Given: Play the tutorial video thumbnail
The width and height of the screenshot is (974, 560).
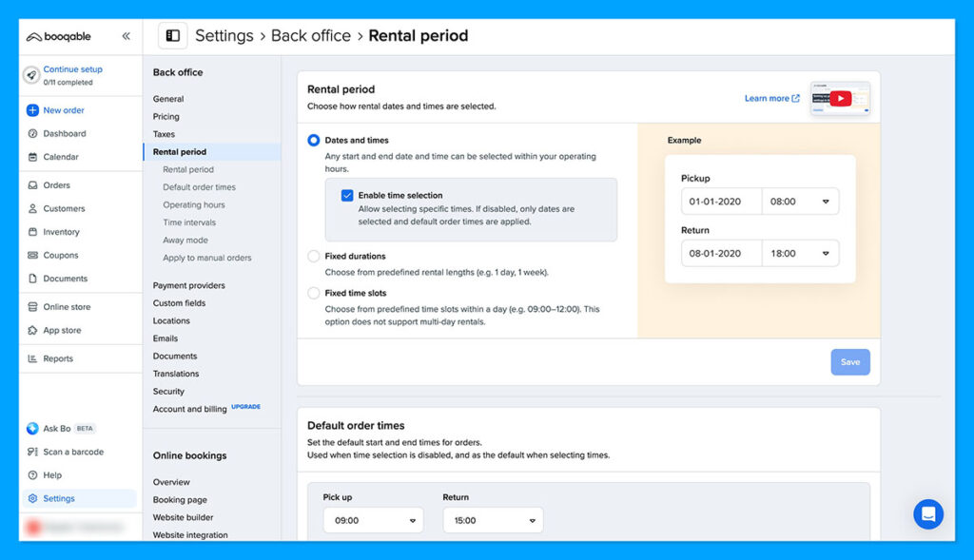Looking at the screenshot, I should (841, 98).
